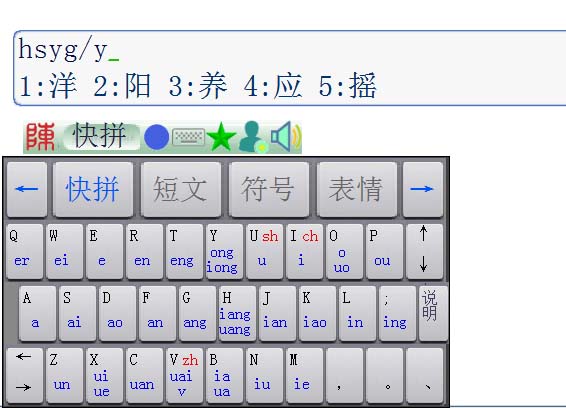This screenshot has height=408, width=566.
Task: Toggle the 快拼 mode label in toolbar
Action: click(x=101, y=136)
